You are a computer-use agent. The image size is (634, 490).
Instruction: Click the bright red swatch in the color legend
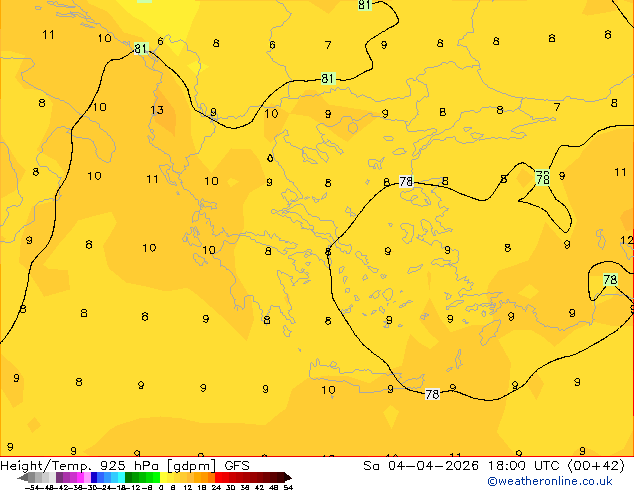pos(218,477)
